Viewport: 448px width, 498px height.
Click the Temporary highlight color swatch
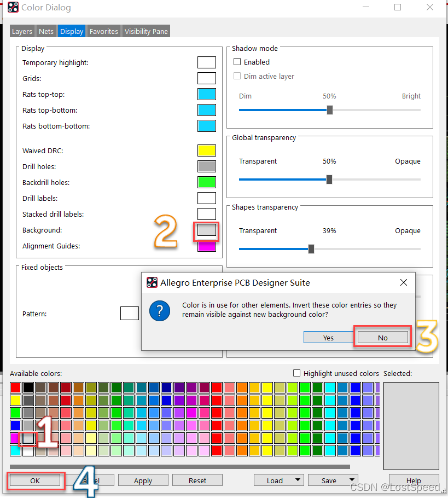click(206, 62)
